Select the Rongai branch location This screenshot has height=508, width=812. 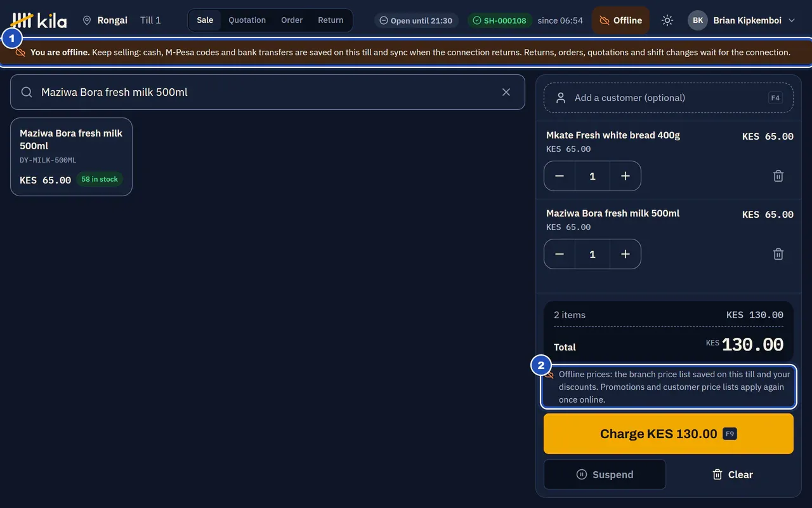[x=105, y=20]
